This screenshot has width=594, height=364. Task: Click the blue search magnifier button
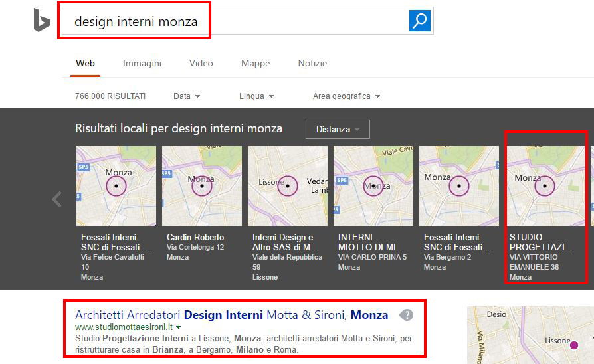tap(420, 21)
